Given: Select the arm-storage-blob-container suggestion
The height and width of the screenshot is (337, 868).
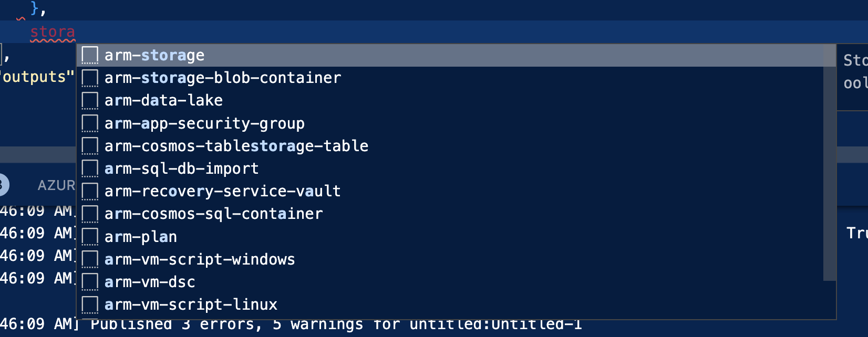Looking at the screenshot, I should (x=222, y=77).
